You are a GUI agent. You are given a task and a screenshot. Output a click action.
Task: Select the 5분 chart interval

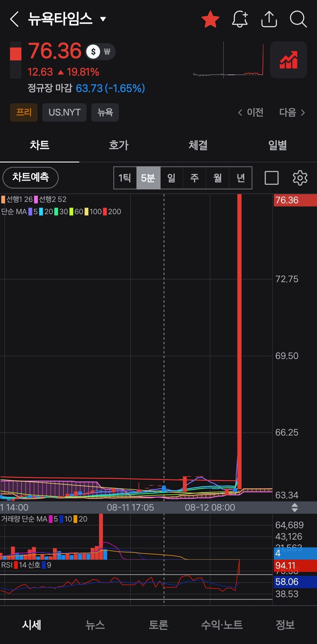point(148,178)
